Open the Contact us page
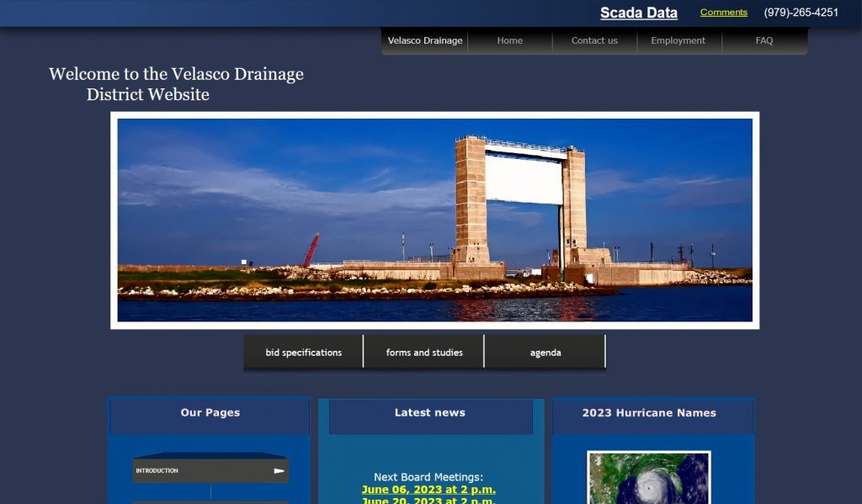Screen dimensions: 862x504 point(594,40)
